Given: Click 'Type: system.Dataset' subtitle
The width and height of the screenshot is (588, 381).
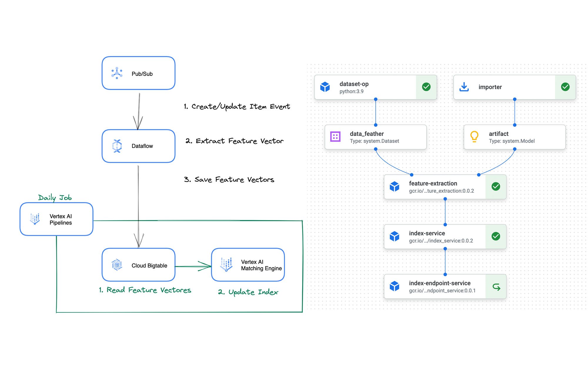Looking at the screenshot, I should pos(374,141).
